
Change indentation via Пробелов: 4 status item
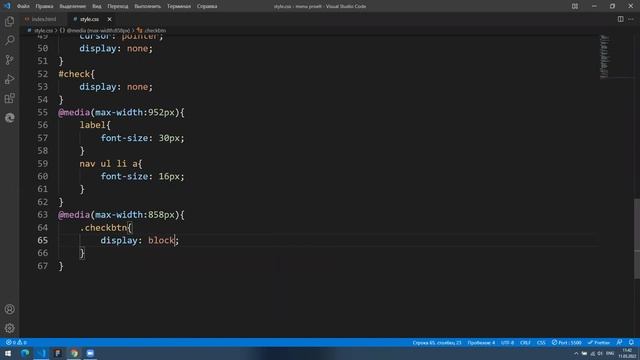481,342
